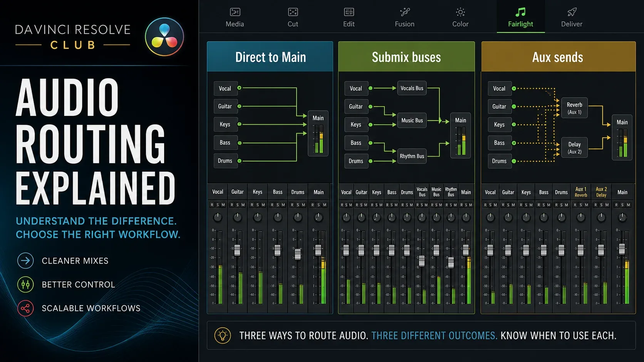Select the Keys channel label in Aux sends mixer

click(526, 192)
